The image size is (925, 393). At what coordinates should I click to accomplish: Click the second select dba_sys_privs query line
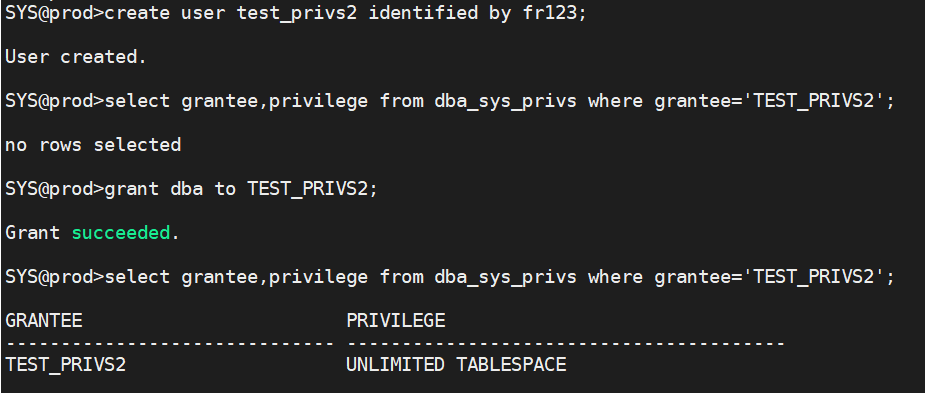click(450, 277)
